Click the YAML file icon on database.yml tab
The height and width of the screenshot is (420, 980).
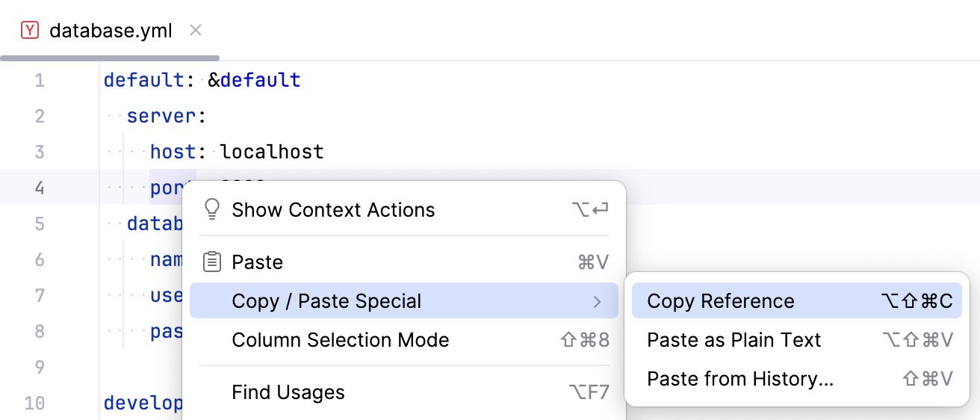pyautogui.click(x=30, y=31)
